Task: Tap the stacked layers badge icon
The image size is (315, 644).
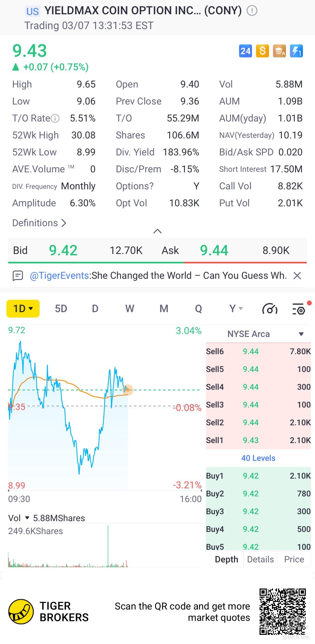Action: tap(279, 51)
